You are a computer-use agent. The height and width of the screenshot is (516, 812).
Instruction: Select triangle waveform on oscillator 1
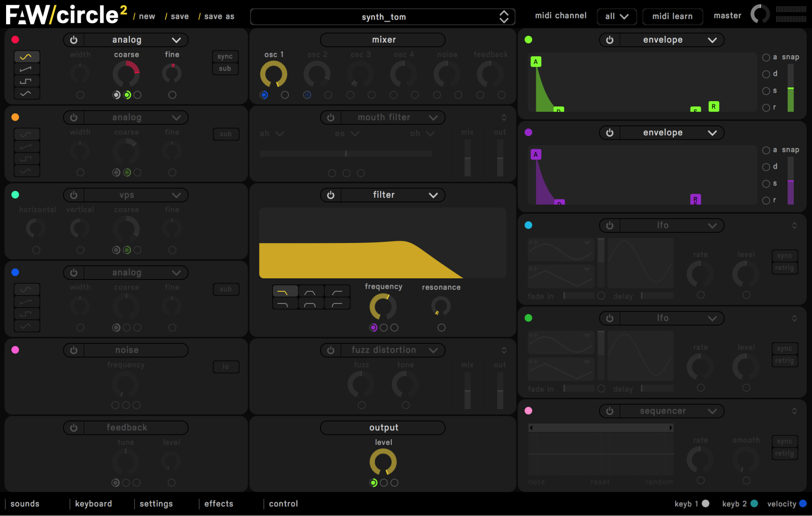[27, 93]
